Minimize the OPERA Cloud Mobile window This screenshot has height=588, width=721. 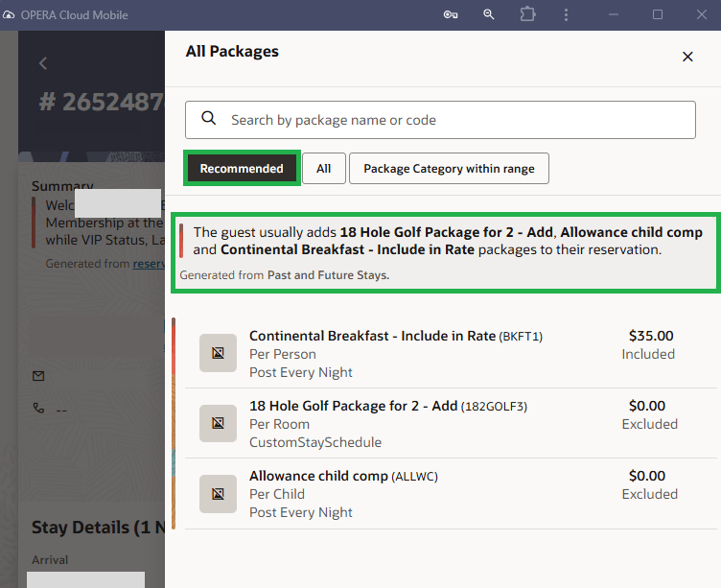(x=614, y=14)
